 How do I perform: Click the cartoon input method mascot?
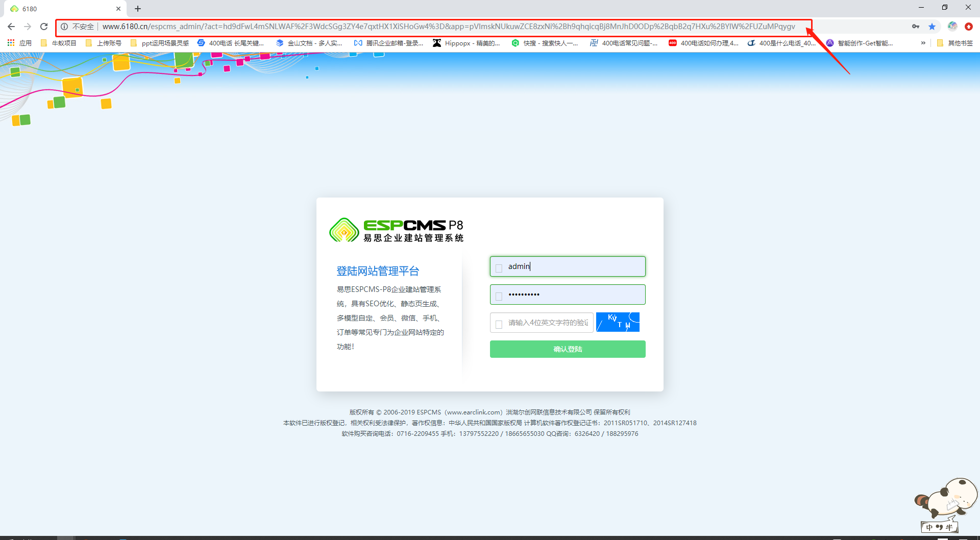[x=946, y=499]
